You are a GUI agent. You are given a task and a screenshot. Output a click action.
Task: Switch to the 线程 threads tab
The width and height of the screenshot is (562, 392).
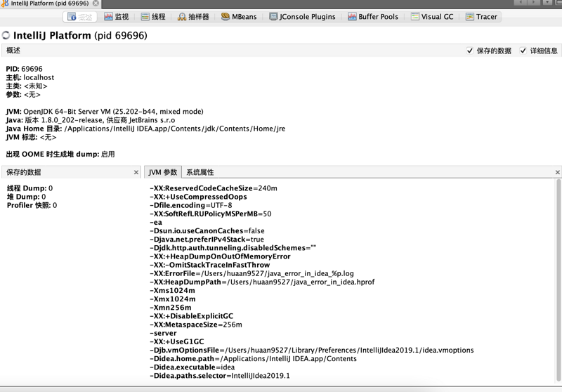coord(153,17)
